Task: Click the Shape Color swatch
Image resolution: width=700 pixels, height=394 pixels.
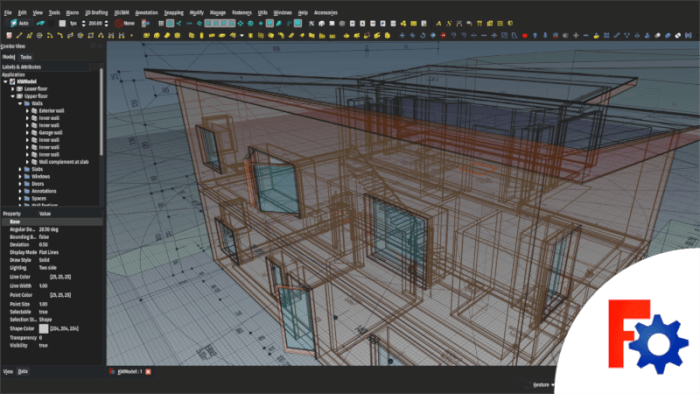Action: pyautogui.click(x=43, y=328)
